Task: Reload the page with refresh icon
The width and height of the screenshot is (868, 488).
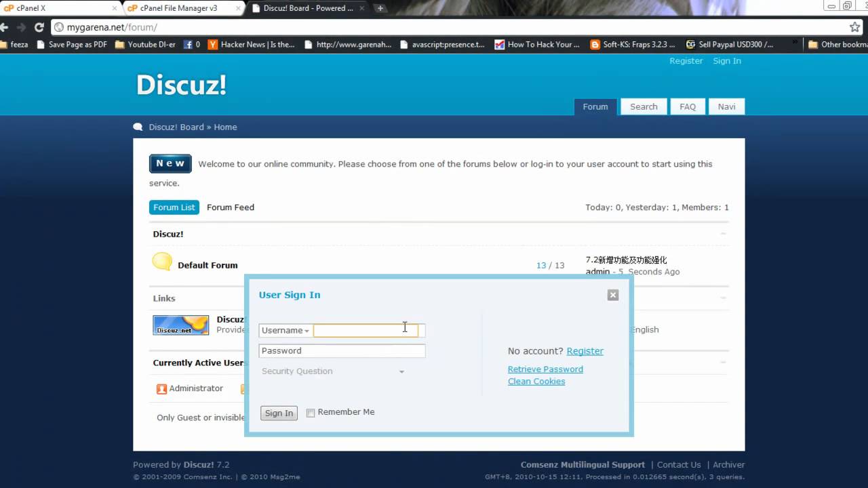Action: (x=39, y=27)
